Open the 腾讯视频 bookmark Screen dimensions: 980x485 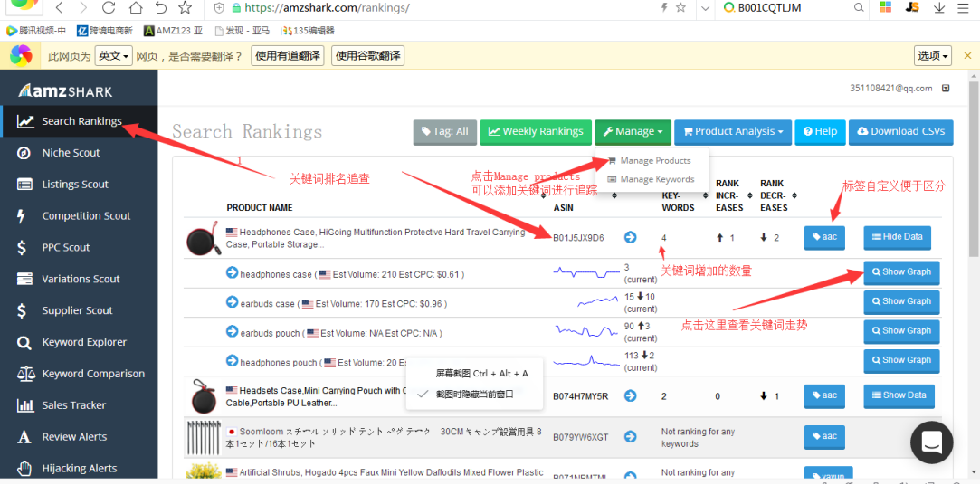point(36,30)
